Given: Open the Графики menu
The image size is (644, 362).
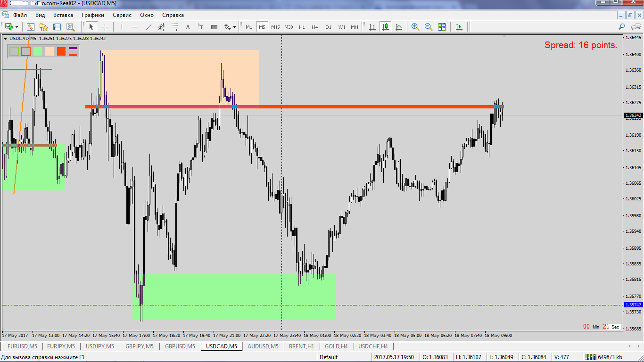Looking at the screenshot, I should click(x=93, y=15).
